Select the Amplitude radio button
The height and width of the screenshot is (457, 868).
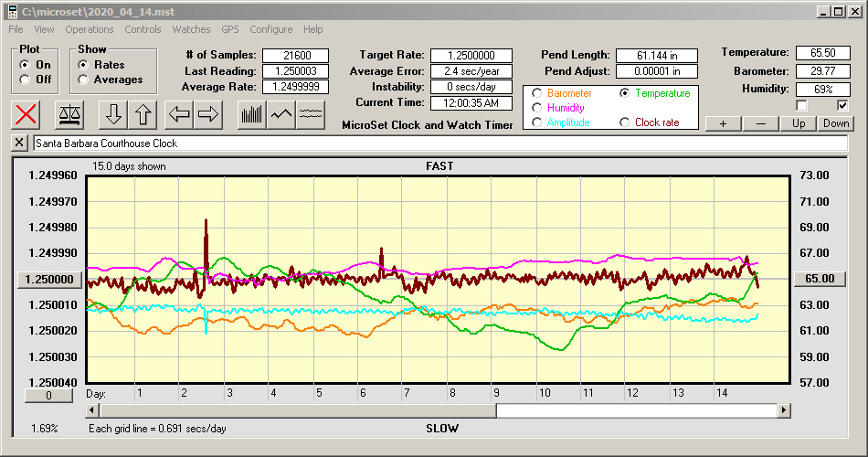(x=536, y=122)
